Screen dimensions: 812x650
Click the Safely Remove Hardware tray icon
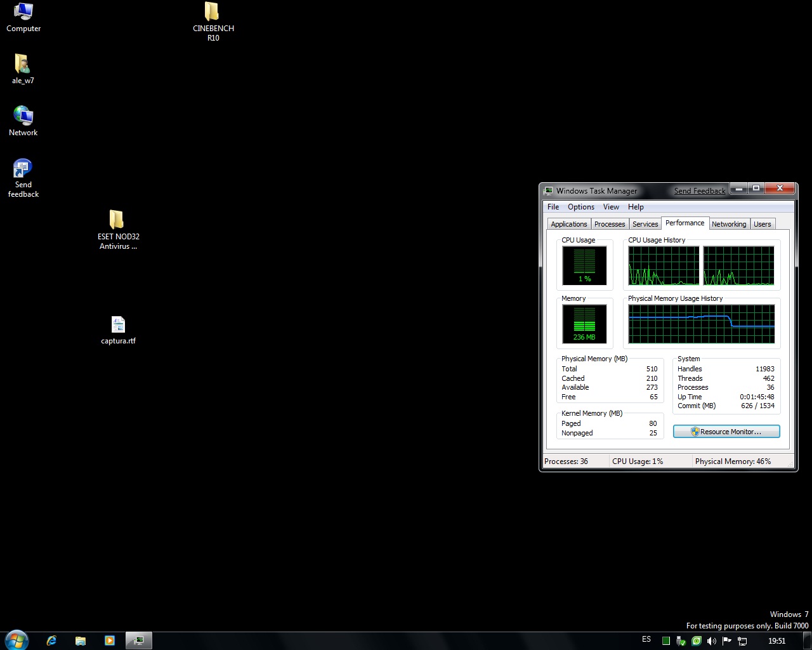point(681,640)
